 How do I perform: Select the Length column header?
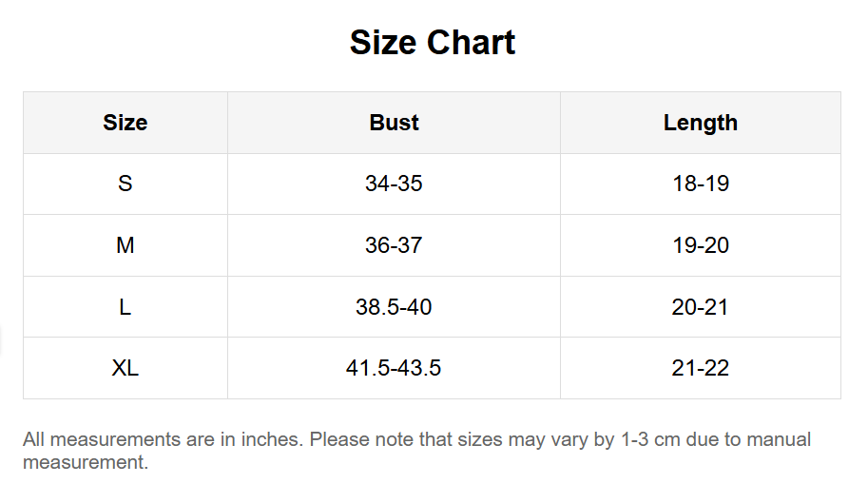tap(701, 123)
